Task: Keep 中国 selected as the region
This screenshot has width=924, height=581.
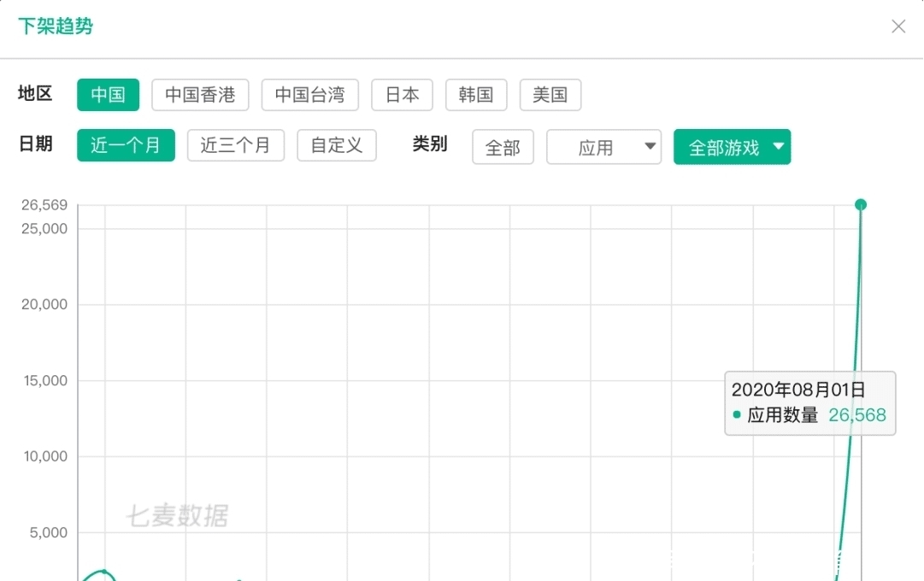Action: [108, 95]
